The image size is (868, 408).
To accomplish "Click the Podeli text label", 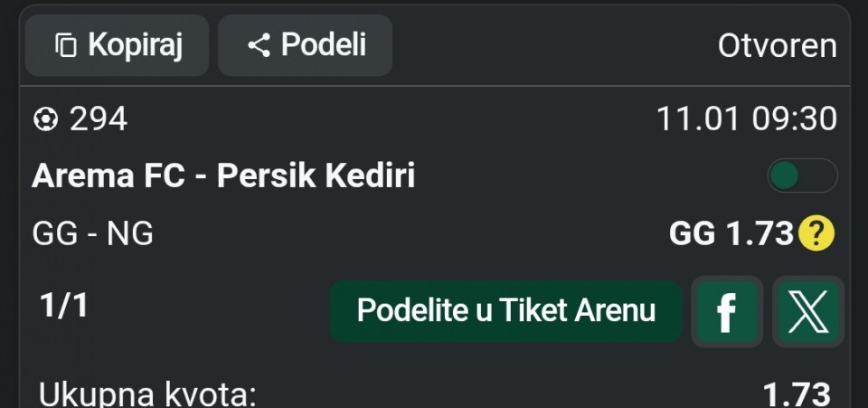I will (324, 45).
